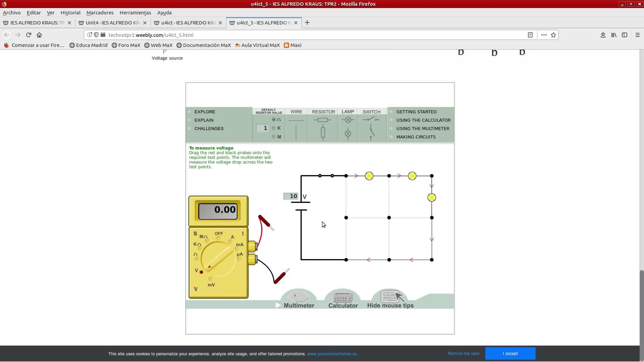This screenshot has height=362, width=644.
Task: Pick the horizontal resistor component
Action: [322, 120]
